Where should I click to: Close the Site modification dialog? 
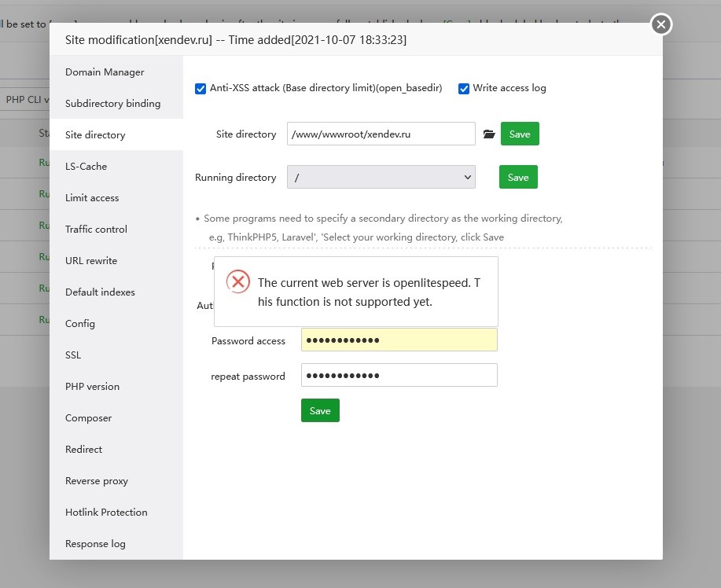click(x=661, y=24)
